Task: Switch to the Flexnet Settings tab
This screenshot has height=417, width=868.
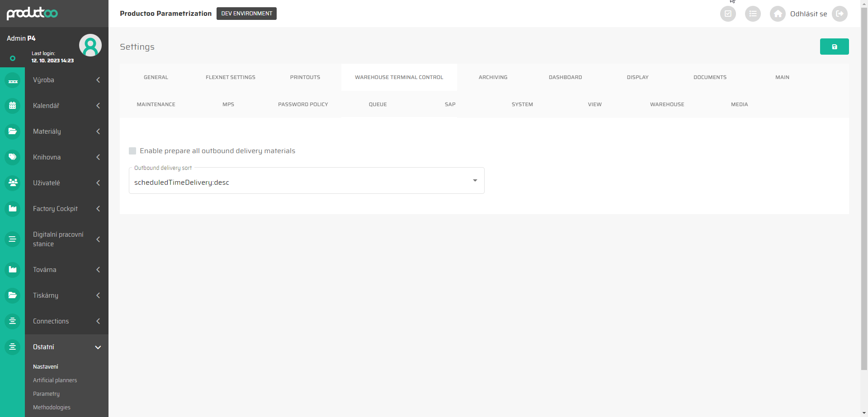Action: 231,77
